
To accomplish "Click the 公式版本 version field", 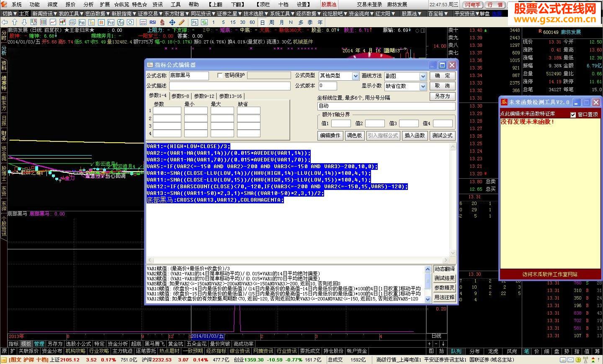I will (x=327, y=86).
